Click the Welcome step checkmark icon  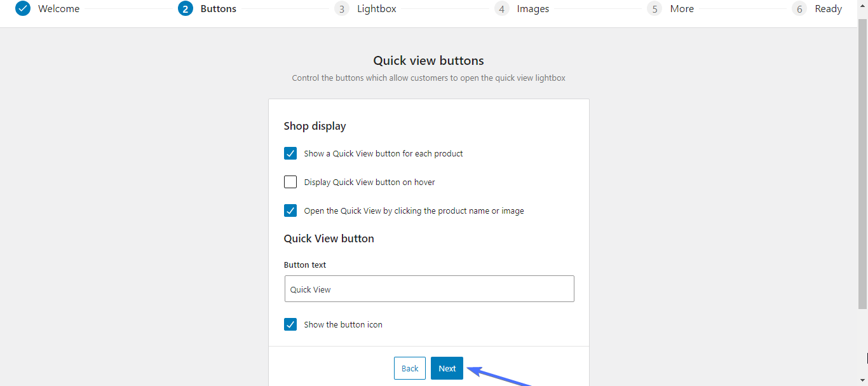(x=23, y=9)
